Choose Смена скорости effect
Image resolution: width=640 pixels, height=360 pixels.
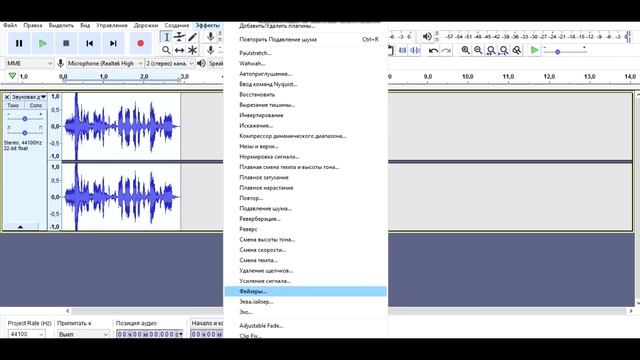[305, 250]
